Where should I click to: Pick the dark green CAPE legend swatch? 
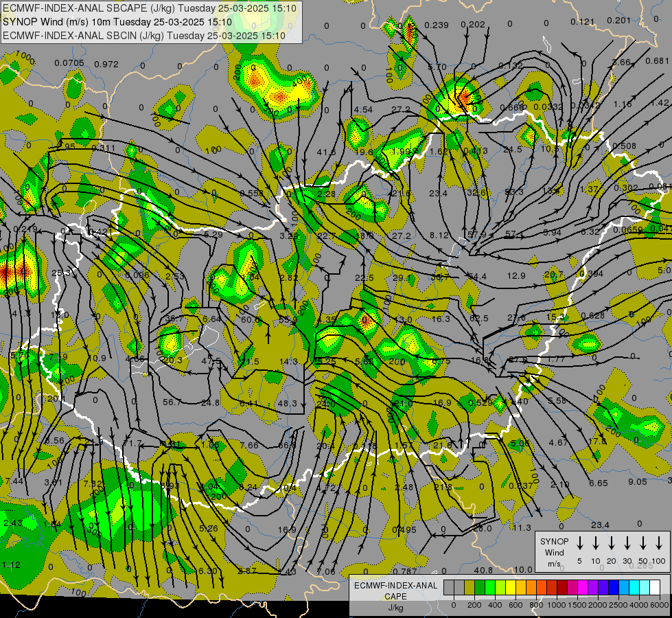click(480, 587)
